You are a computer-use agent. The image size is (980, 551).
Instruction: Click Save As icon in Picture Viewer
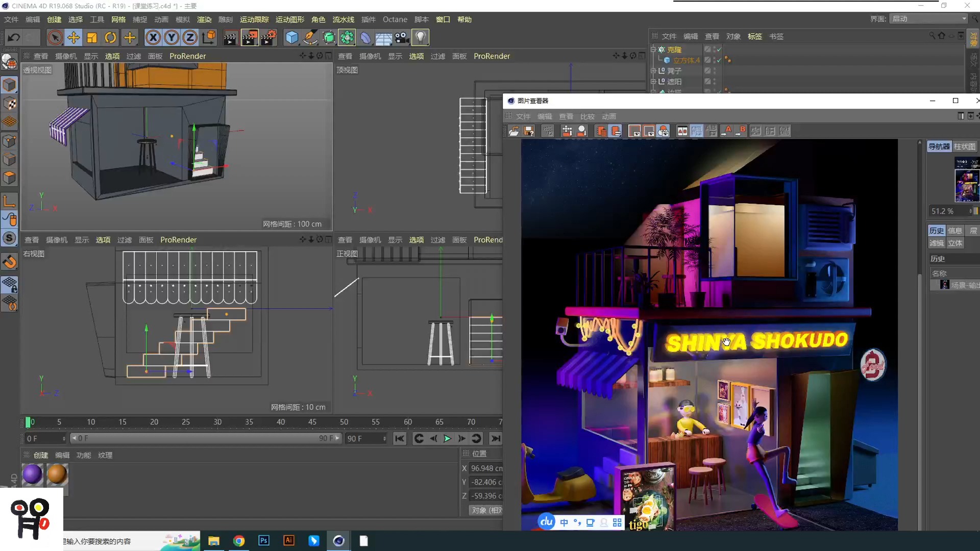(x=529, y=131)
